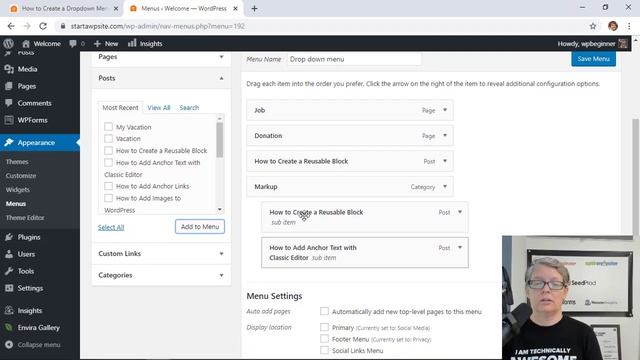This screenshot has width=640, height=360.
Task: Check How to Add Anchor Links post
Action: (x=108, y=186)
